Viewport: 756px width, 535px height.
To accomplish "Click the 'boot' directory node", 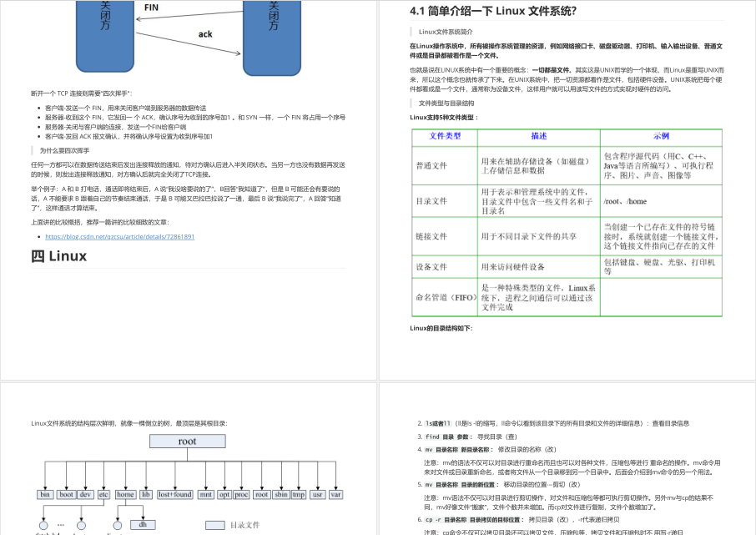I will (66, 494).
